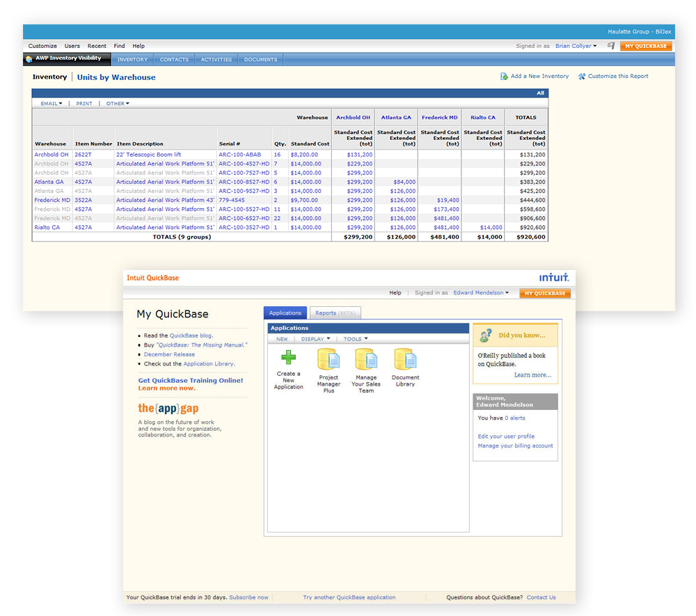
Task: Click Learn more in Did you know box
Action: tap(532, 375)
